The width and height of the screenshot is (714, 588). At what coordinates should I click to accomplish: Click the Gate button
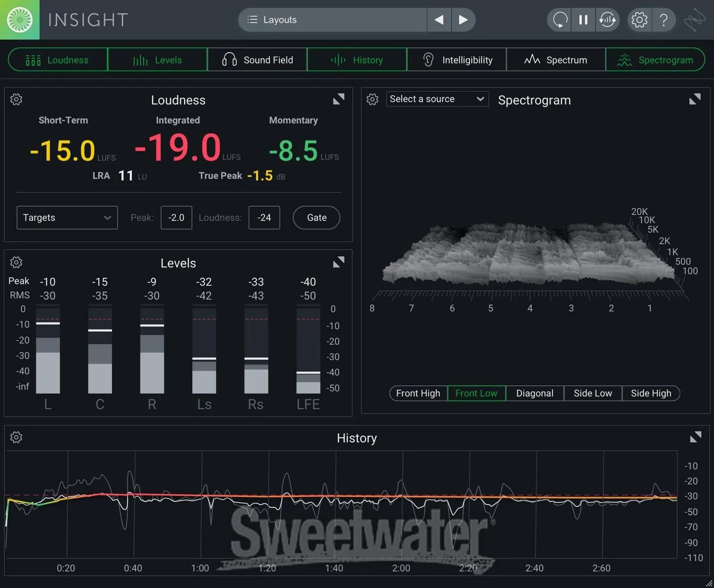(316, 217)
